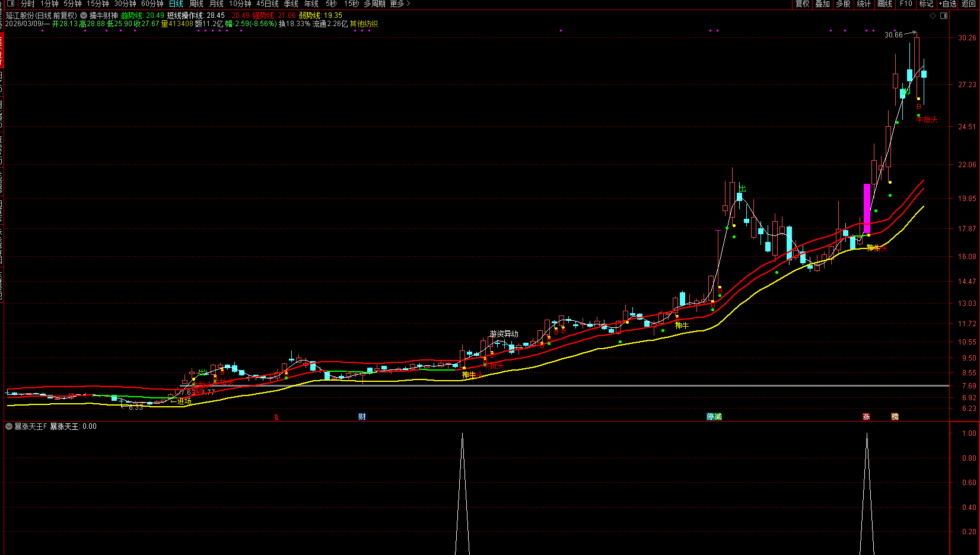Add stock with +自选 button
Viewport: 980px width, 555px height.
[948, 4]
